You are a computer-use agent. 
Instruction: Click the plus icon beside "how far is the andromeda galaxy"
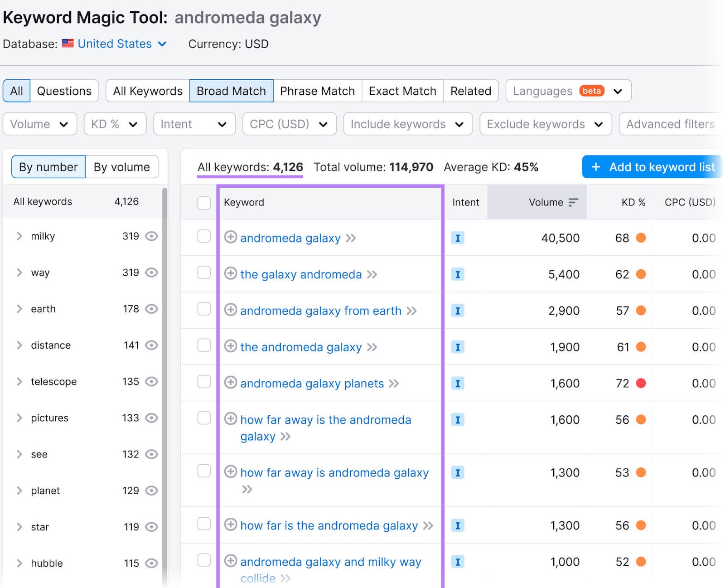[x=231, y=525]
